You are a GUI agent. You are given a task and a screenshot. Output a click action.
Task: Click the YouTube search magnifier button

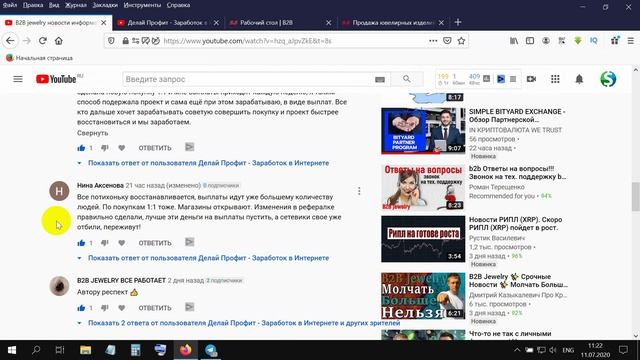pos(407,79)
